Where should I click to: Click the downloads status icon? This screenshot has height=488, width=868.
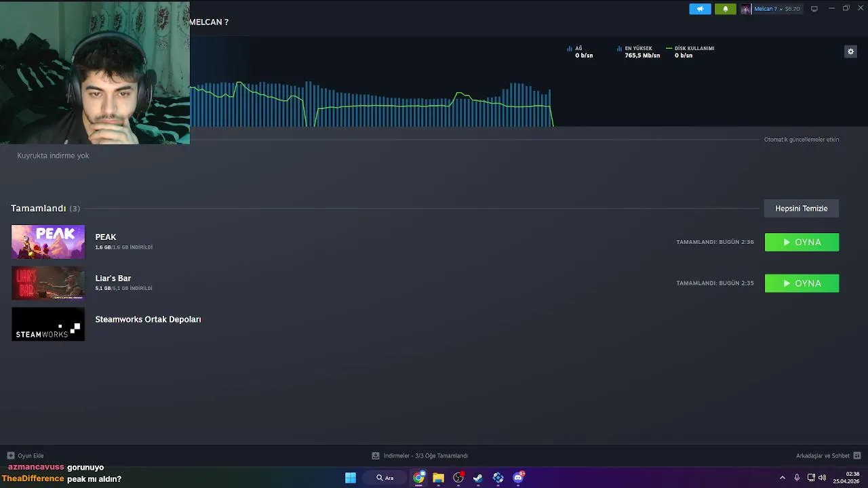[x=376, y=455]
